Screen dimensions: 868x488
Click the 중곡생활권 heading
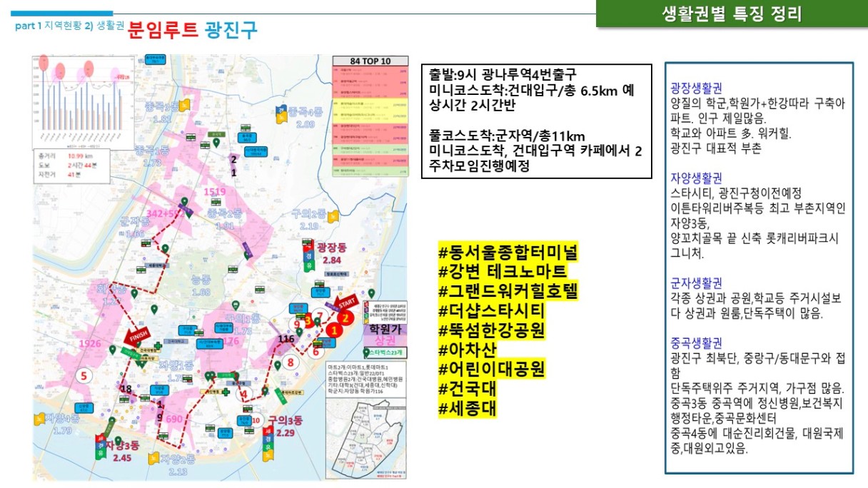tap(696, 343)
